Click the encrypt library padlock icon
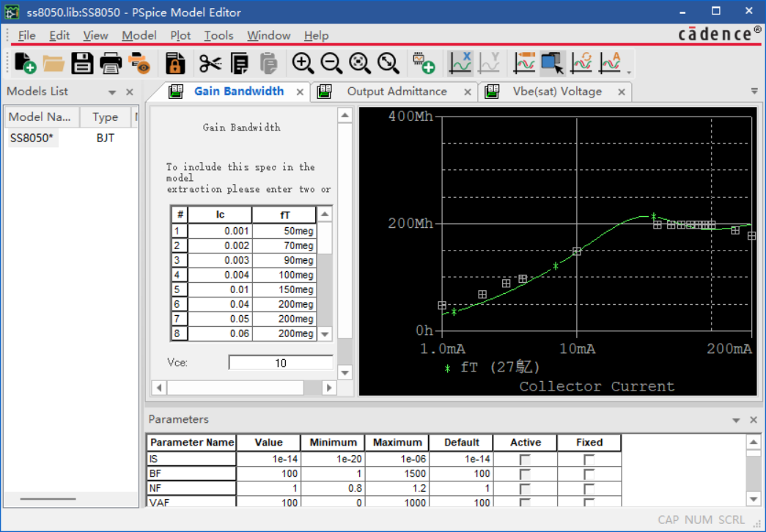 tap(175, 63)
